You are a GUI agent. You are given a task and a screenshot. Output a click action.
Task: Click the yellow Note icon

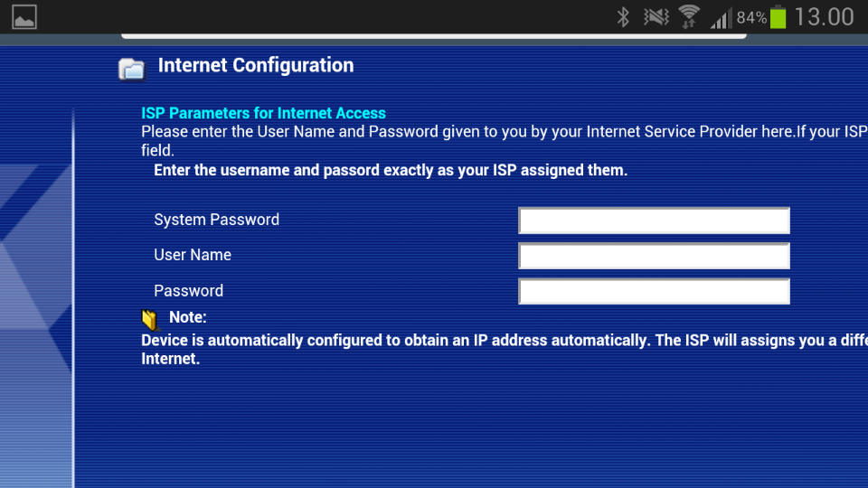coord(150,319)
